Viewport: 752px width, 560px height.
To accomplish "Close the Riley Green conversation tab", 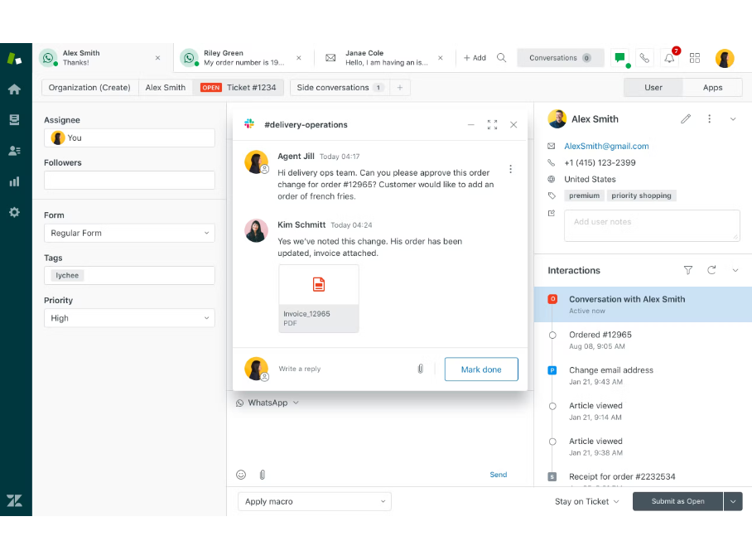I will 299,58.
